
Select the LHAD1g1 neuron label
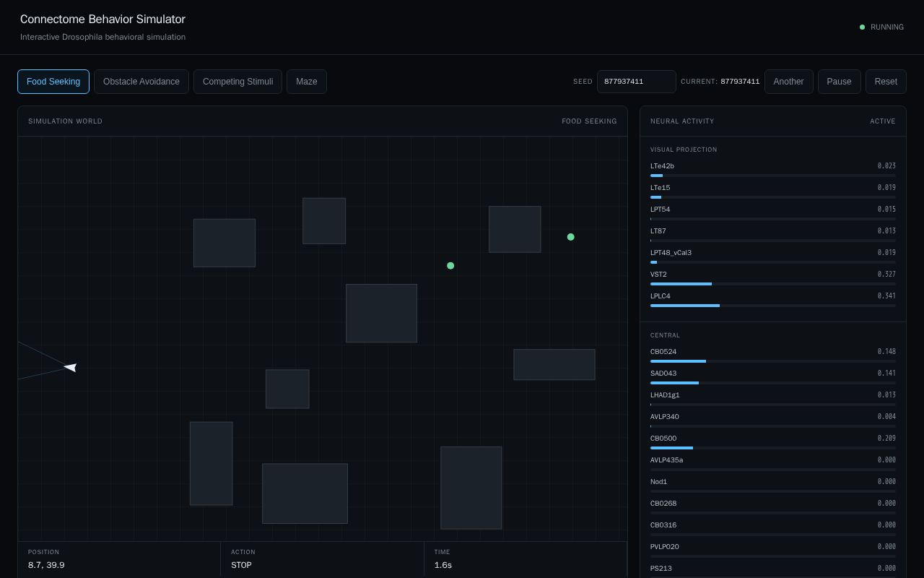(x=665, y=395)
